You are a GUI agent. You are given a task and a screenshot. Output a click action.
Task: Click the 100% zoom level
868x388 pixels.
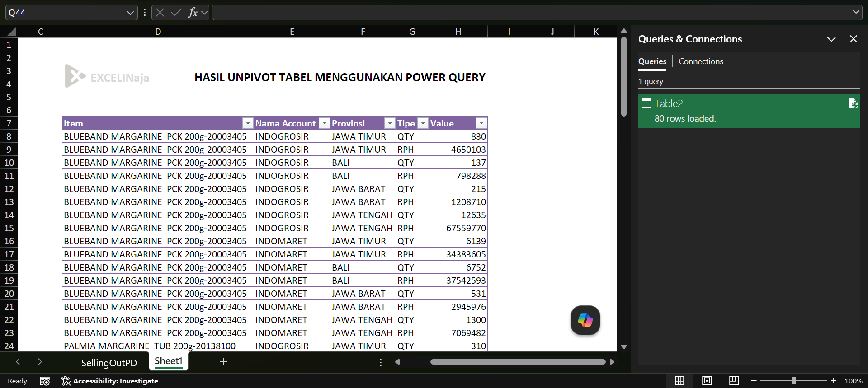pyautogui.click(x=854, y=381)
